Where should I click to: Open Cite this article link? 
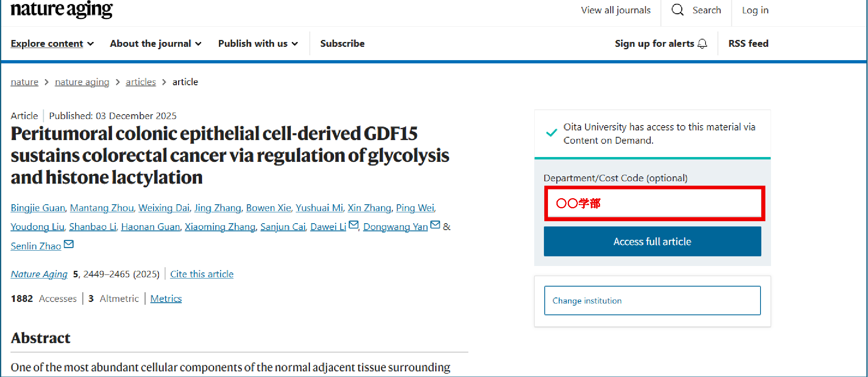click(202, 274)
